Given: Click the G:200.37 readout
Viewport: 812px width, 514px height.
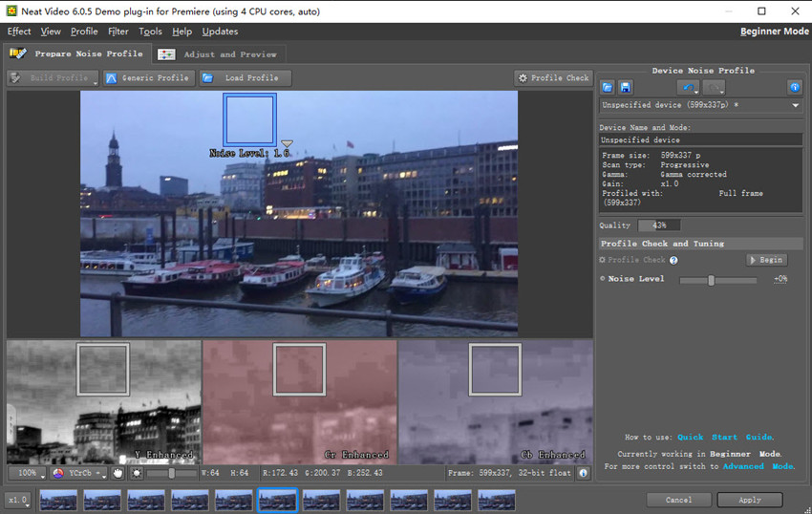Looking at the screenshot, I should click(323, 473).
